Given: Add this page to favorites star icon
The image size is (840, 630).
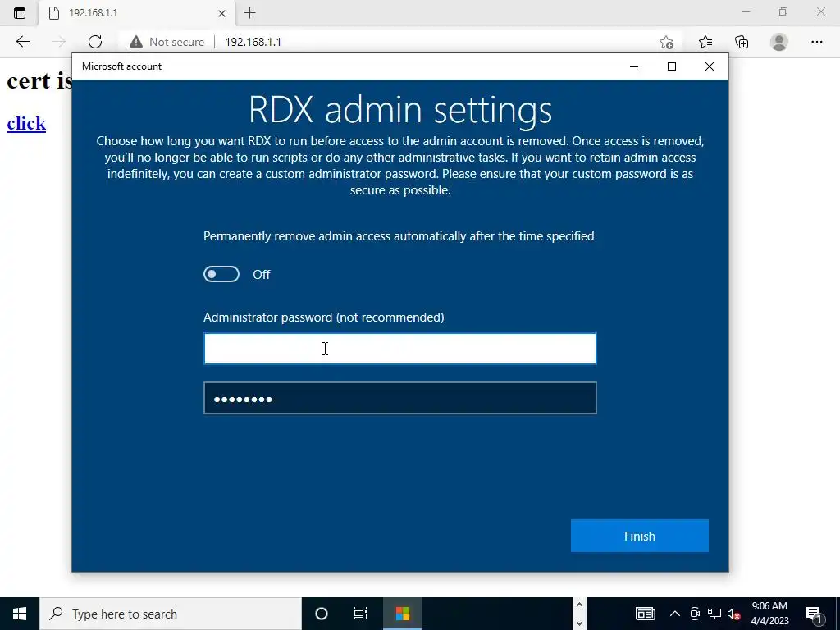Looking at the screenshot, I should (666, 42).
